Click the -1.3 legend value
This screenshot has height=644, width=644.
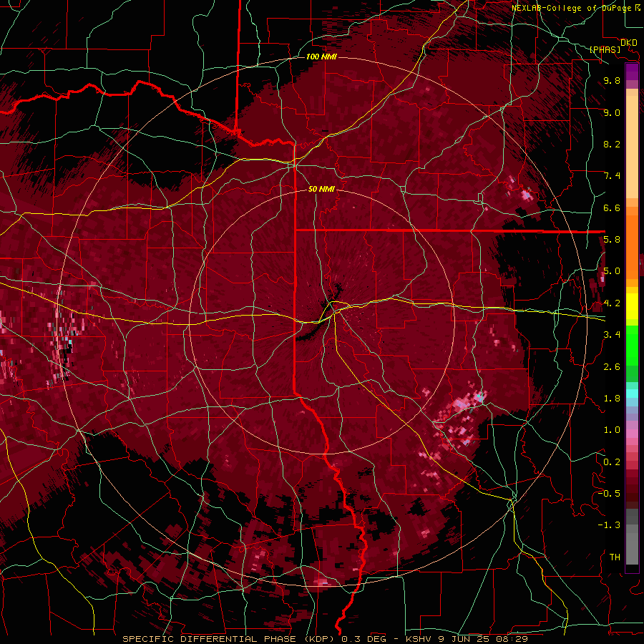click(x=609, y=525)
